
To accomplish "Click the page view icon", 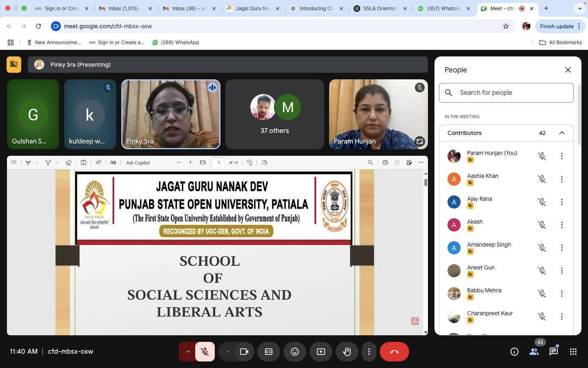I will (264, 162).
